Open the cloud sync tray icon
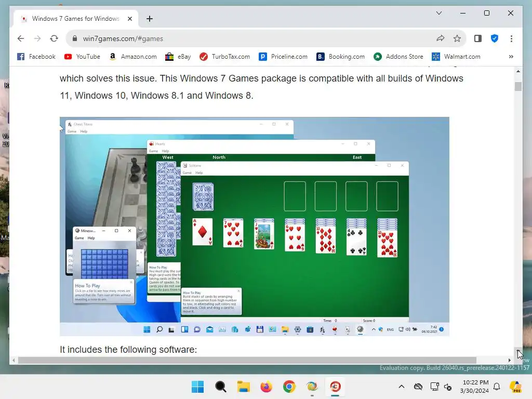 pos(418,387)
